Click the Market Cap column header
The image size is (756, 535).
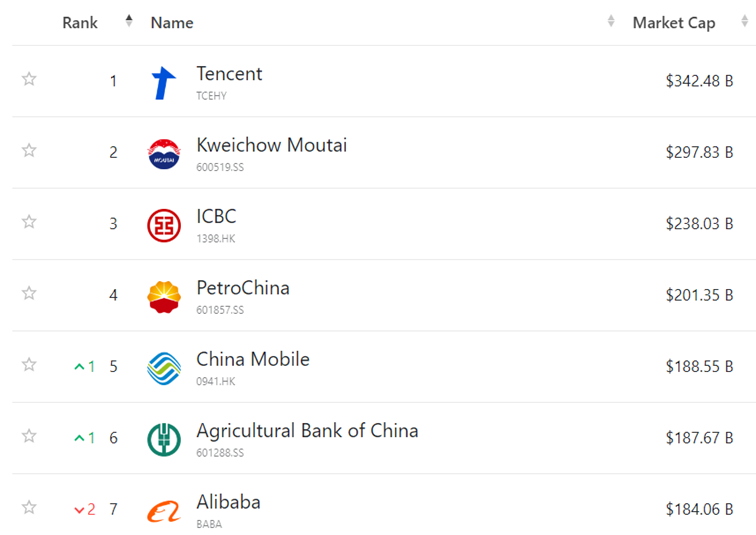tap(673, 22)
